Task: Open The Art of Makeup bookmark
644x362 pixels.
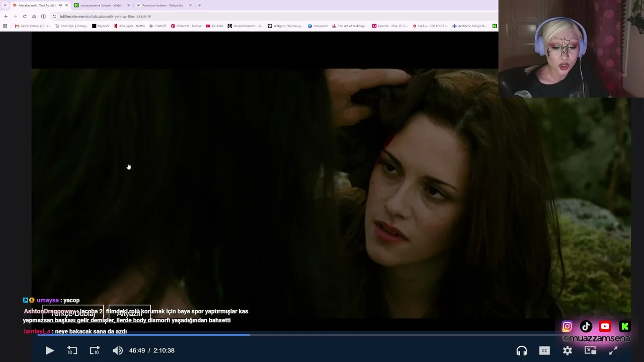Action: click(349, 26)
